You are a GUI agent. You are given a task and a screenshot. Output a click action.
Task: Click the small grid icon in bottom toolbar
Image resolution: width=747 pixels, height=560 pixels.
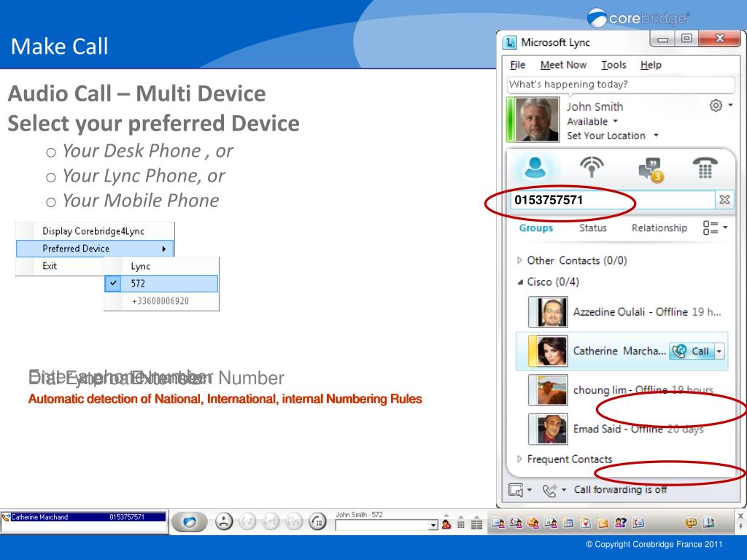pos(461,524)
